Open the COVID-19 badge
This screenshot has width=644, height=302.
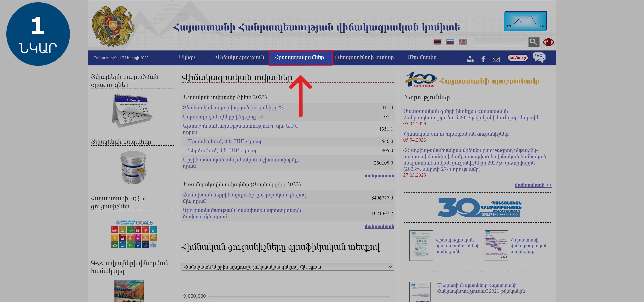518,58
